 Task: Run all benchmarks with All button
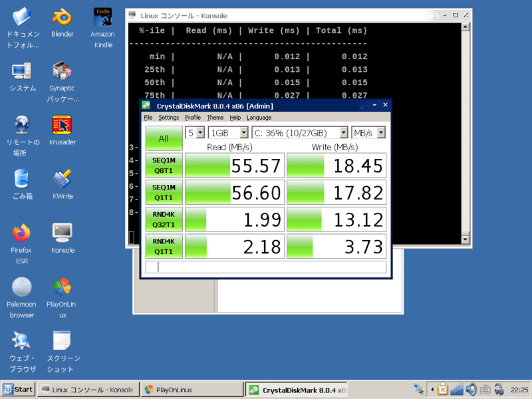pos(163,138)
